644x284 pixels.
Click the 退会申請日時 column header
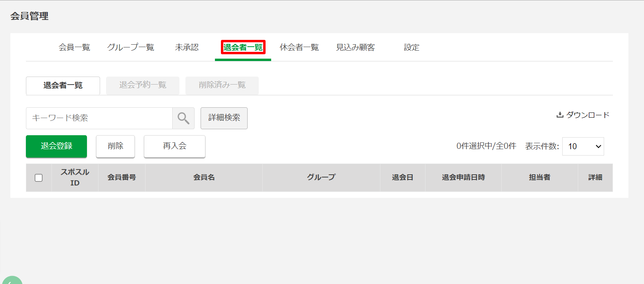[463, 177]
